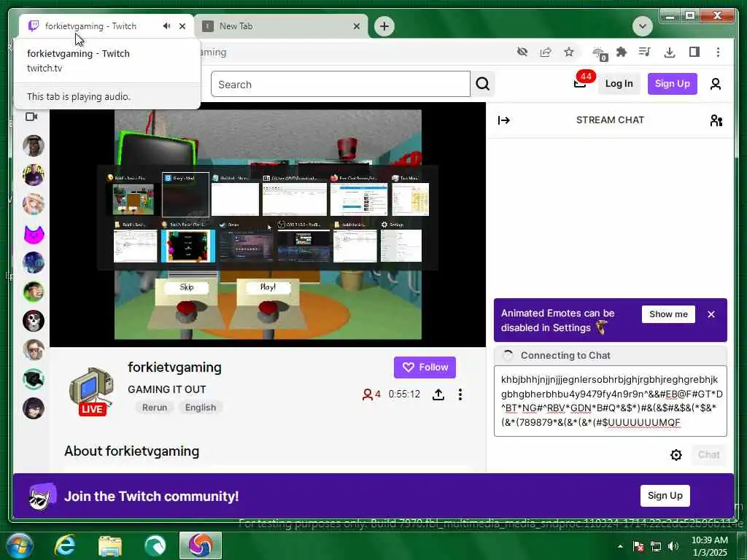This screenshot has width=747, height=560.
Task: Click the video player stream area
Action: (268, 225)
